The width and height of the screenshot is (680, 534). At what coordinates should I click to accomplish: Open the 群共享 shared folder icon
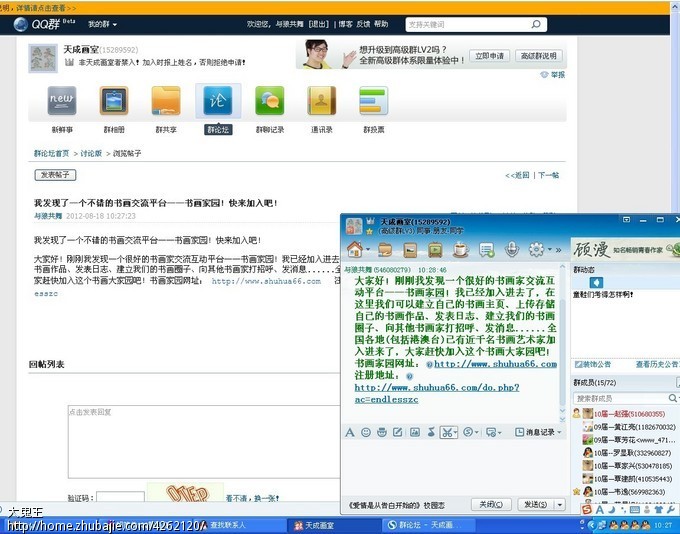pyautogui.click(x=166, y=101)
